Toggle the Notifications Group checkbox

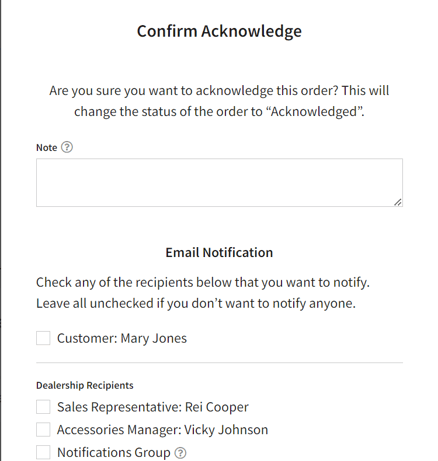pyautogui.click(x=43, y=452)
